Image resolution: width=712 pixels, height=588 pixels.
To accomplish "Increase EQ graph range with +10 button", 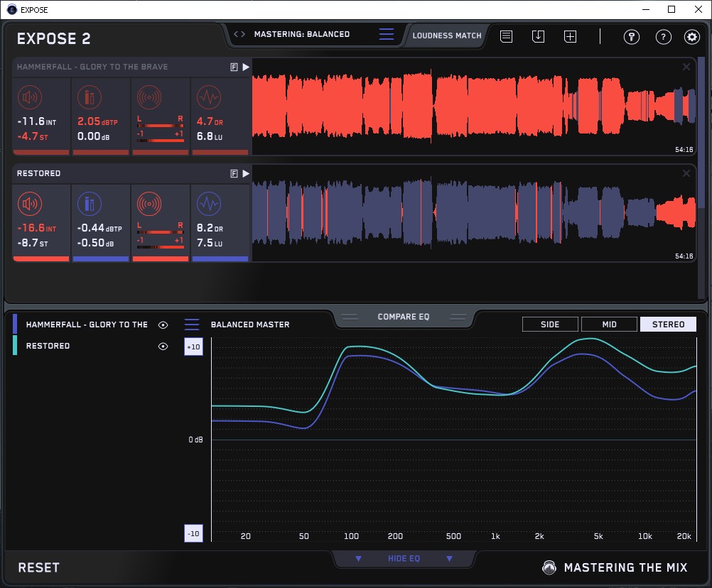I will point(193,347).
